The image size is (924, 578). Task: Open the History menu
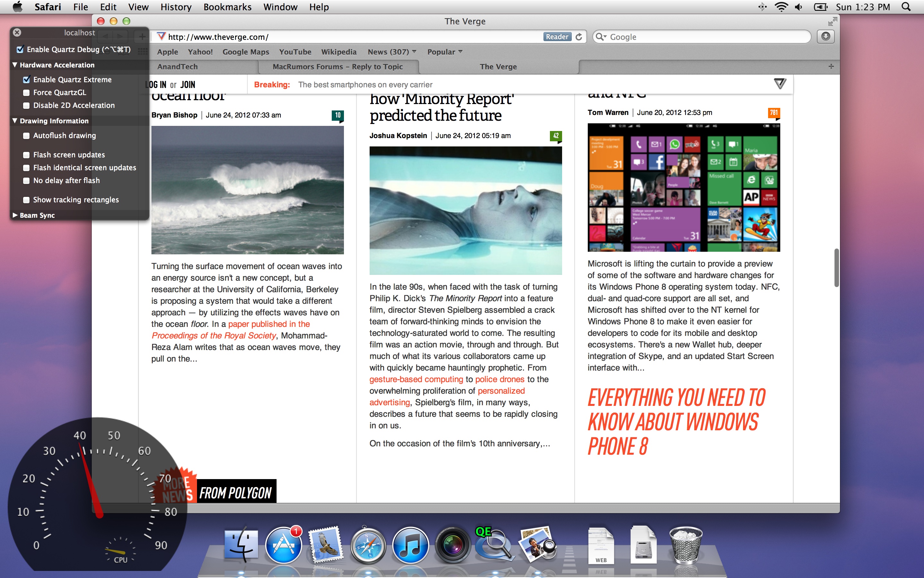tap(175, 7)
